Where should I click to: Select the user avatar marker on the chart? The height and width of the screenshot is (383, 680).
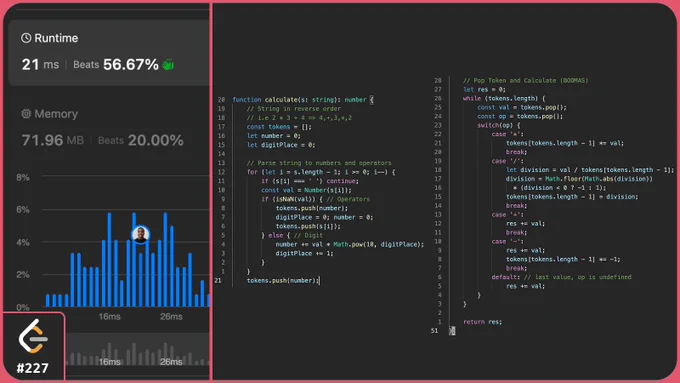pyautogui.click(x=140, y=234)
